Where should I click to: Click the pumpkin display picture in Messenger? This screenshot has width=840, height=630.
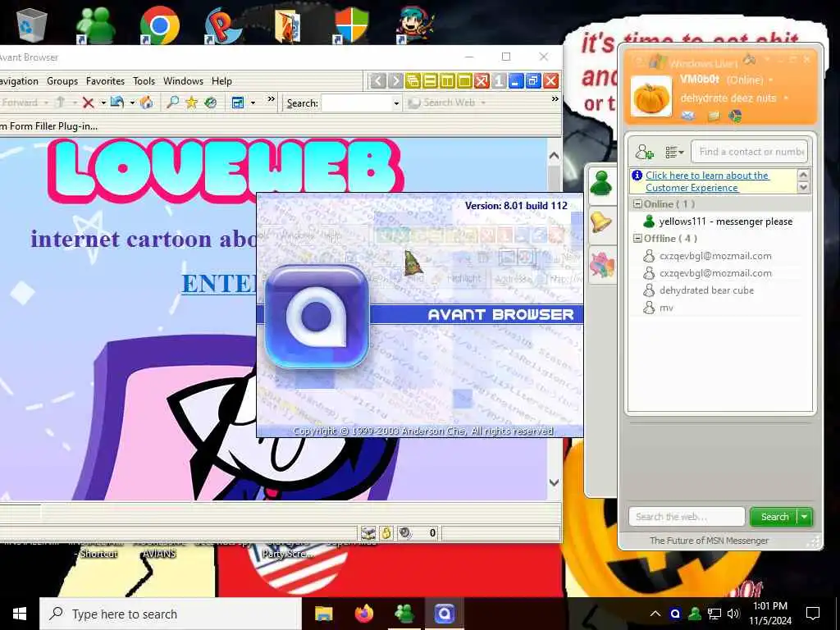pos(651,97)
